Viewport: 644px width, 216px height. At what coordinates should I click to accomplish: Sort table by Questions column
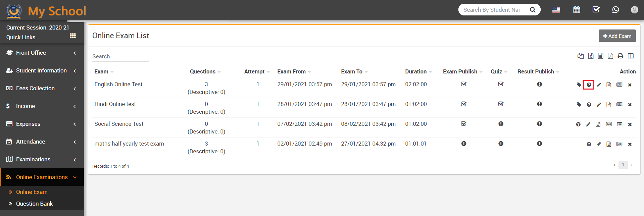(205, 71)
